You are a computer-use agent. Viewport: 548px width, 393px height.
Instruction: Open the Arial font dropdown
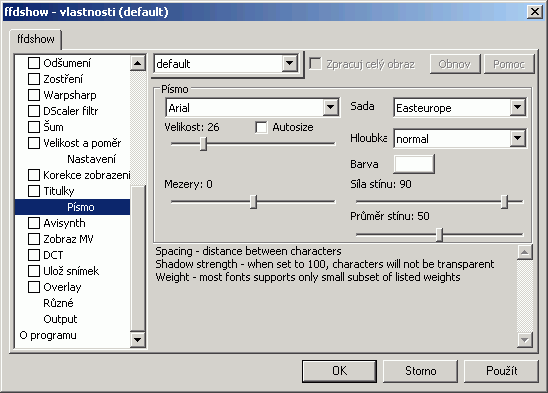331,107
